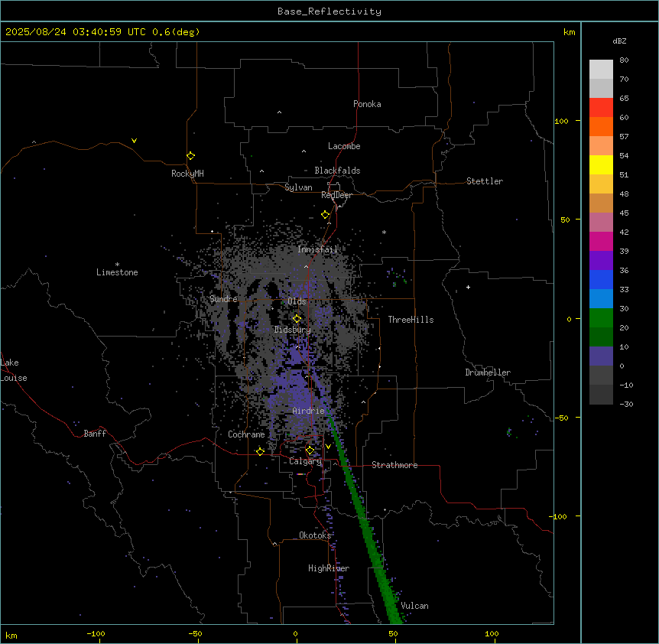Click the Olds city label
The width and height of the screenshot is (659, 644).
pyautogui.click(x=297, y=301)
